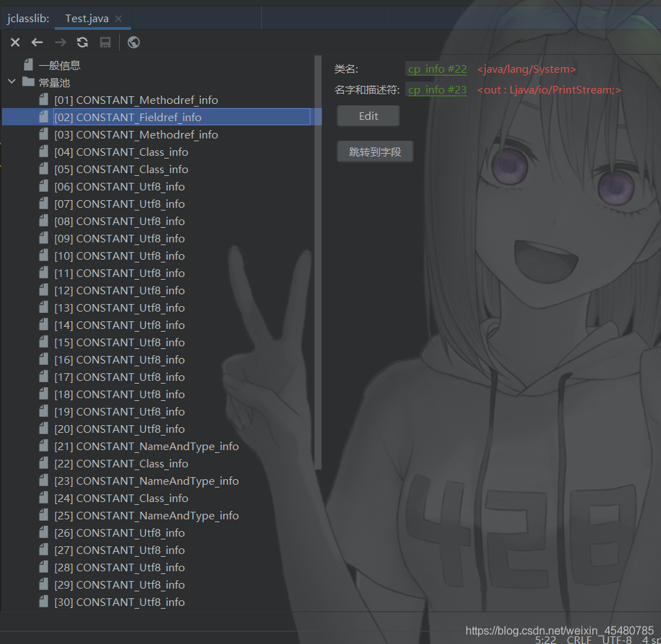Select [18] CONSTANT_Utf8_info
Image resolution: width=661 pixels, height=644 pixels.
120,394
